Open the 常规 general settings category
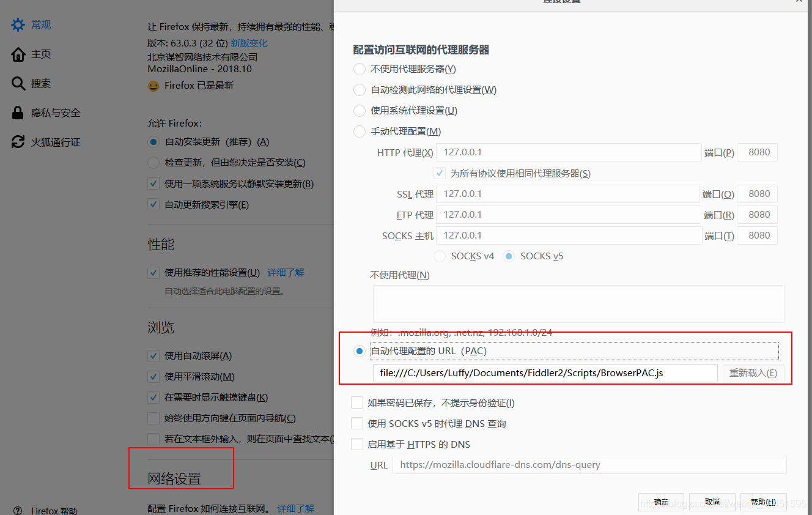 (x=41, y=25)
